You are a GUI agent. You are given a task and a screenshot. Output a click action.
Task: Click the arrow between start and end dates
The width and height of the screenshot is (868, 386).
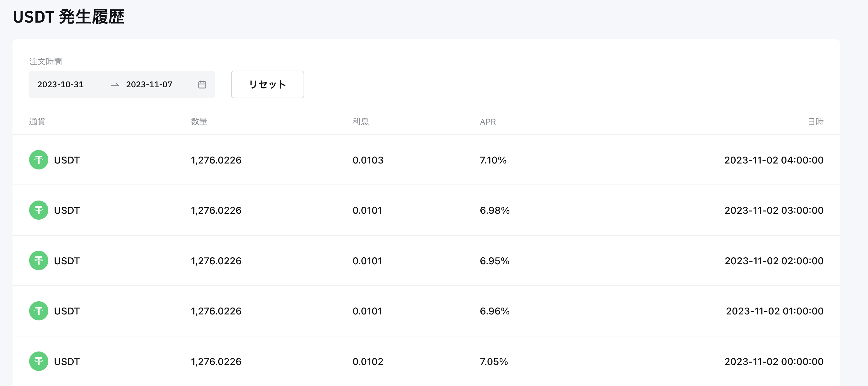point(115,85)
